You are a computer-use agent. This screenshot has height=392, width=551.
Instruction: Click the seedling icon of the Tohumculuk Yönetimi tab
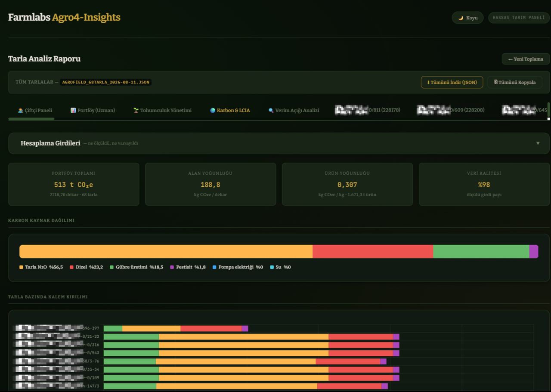(x=136, y=111)
